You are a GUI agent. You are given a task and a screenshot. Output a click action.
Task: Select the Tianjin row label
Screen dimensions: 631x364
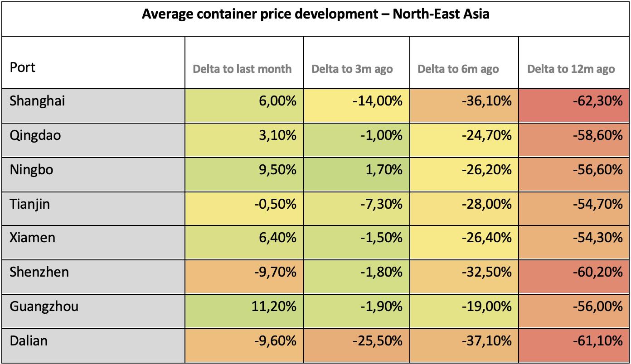[x=30, y=204]
